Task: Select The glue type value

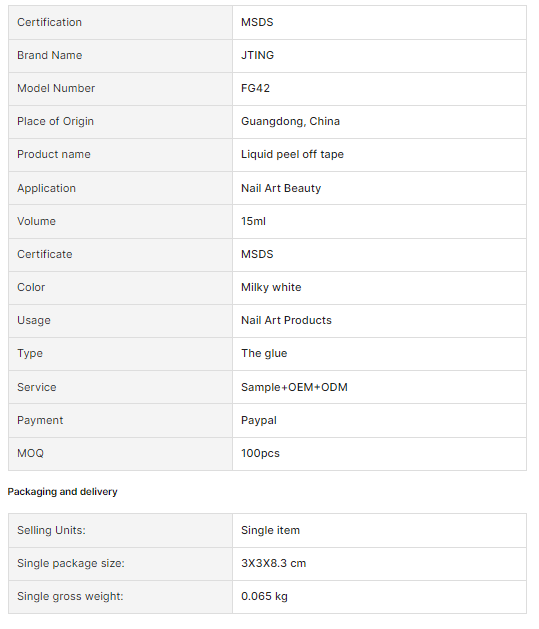Action: coord(264,353)
